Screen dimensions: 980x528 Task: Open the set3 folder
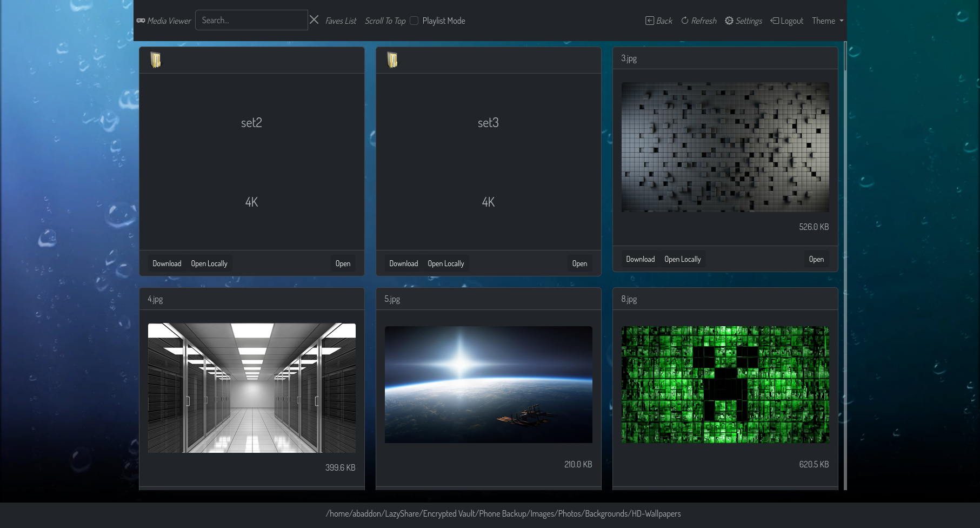coord(579,263)
